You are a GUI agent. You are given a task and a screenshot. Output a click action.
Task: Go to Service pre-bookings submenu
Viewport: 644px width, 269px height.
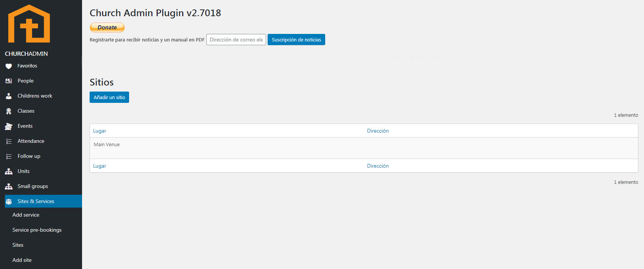37,230
